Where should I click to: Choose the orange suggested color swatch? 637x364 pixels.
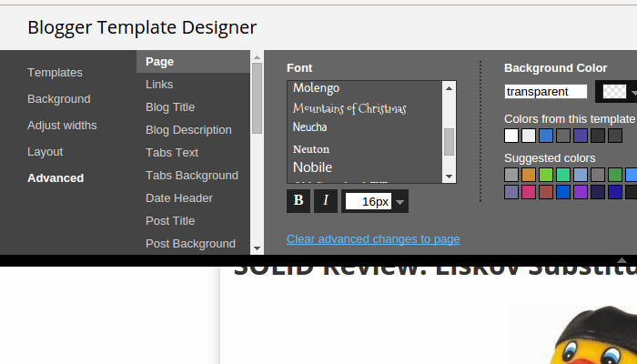point(529,175)
